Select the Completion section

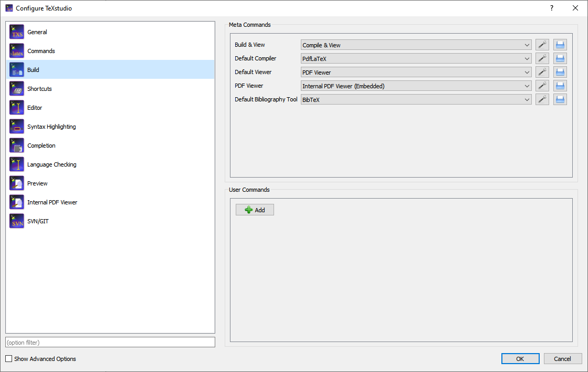coord(16,145)
